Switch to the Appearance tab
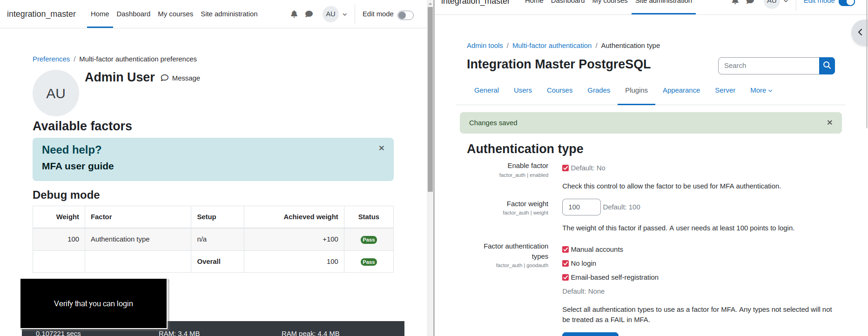The width and height of the screenshot is (868, 336). pyautogui.click(x=681, y=90)
